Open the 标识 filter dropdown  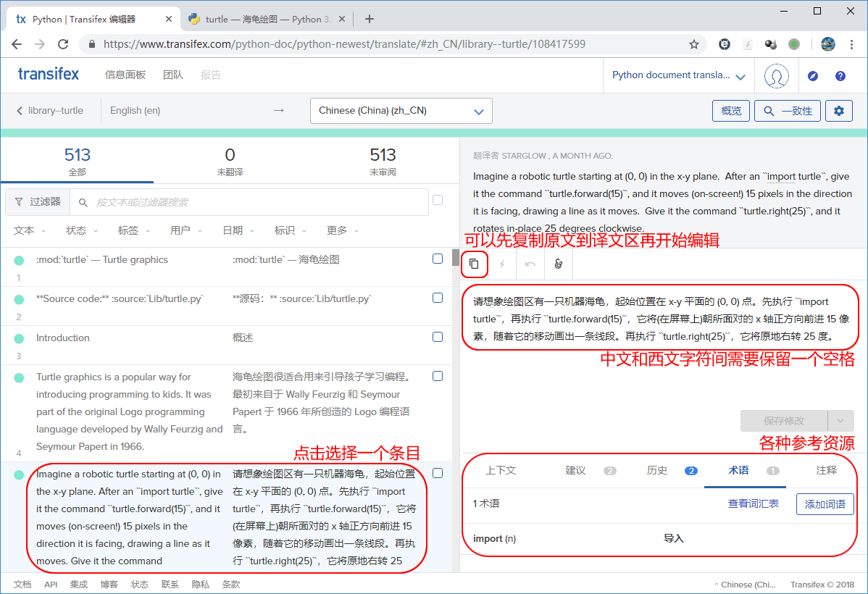[290, 230]
